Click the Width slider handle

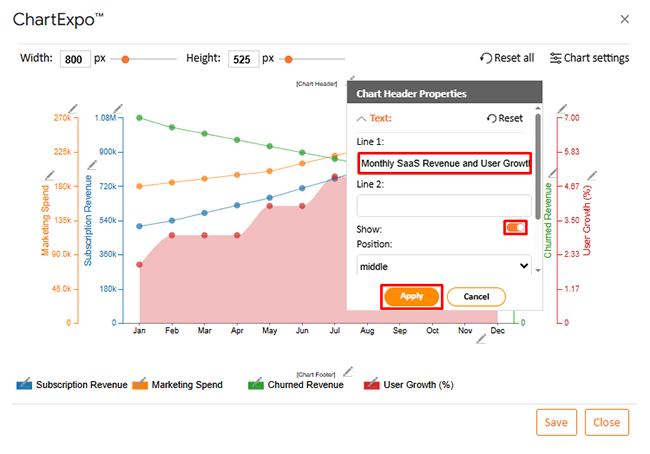tap(125, 59)
